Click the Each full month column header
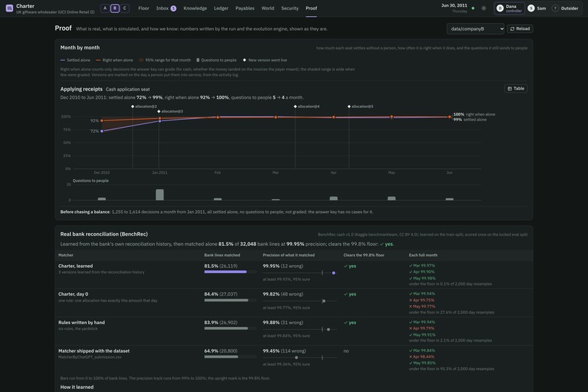The width and height of the screenshot is (588, 392). (x=423, y=255)
